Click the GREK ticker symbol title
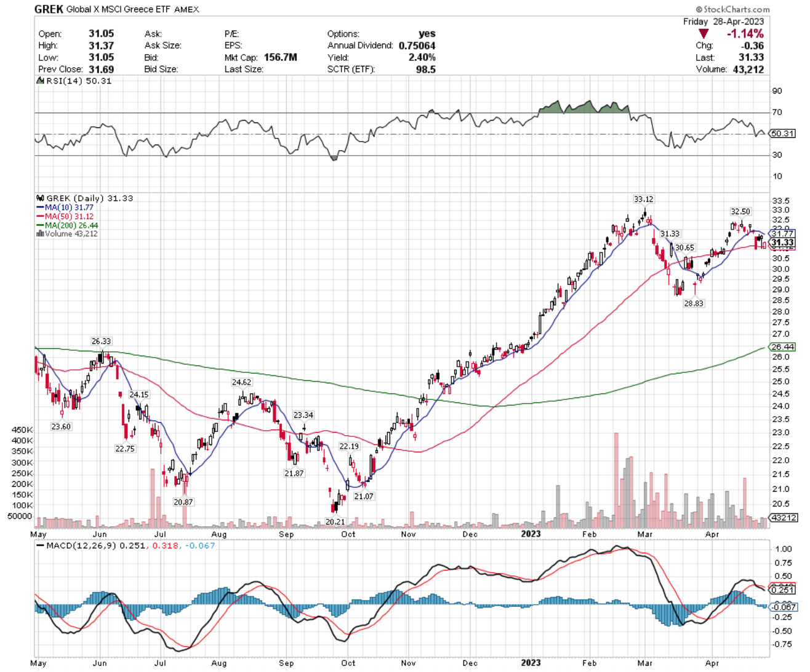 pos(49,9)
